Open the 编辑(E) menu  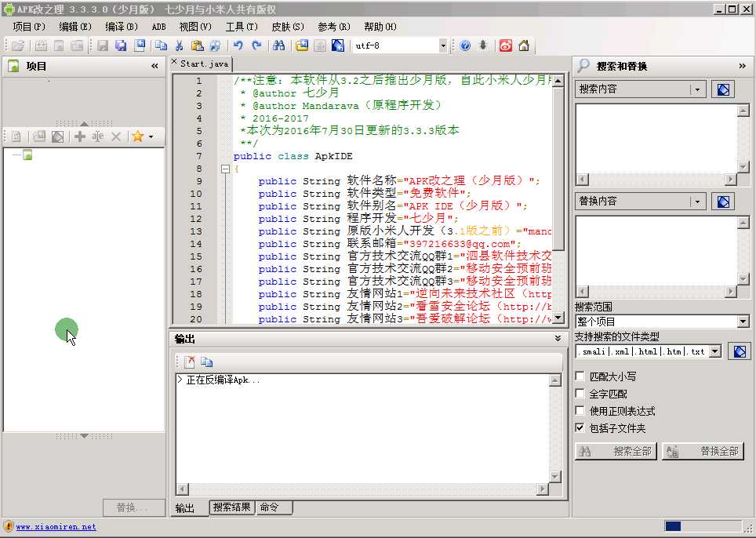[75, 27]
